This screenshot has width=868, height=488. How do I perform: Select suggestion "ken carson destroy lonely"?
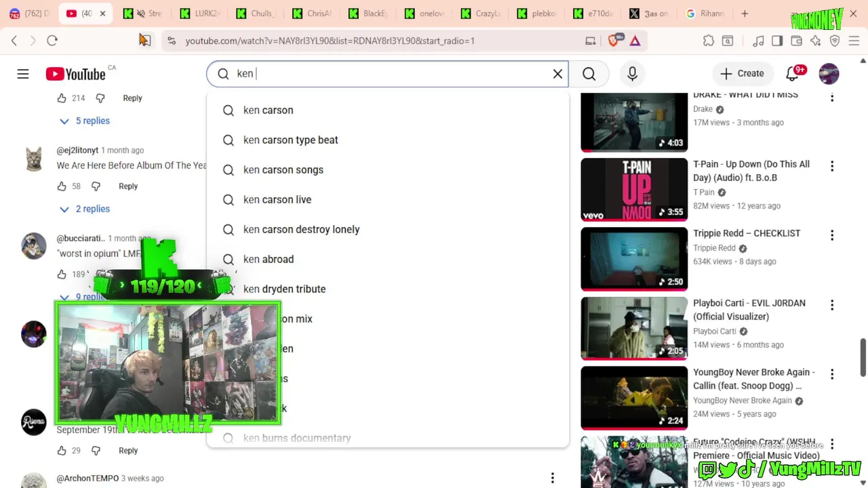point(387,229)
